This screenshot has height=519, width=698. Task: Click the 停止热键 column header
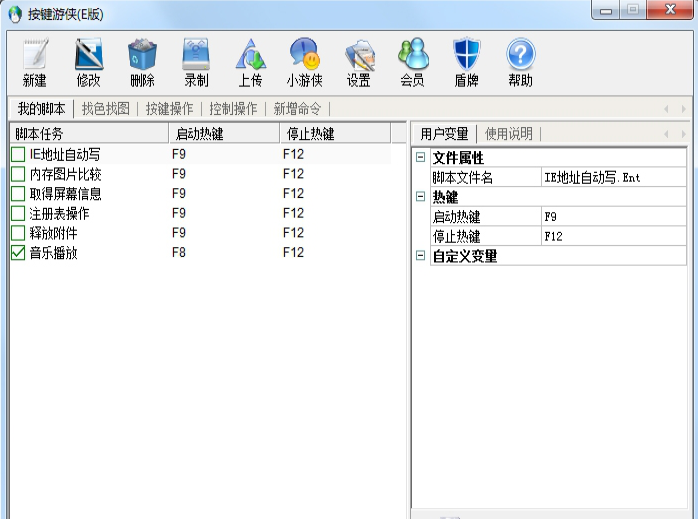[335, 134]
